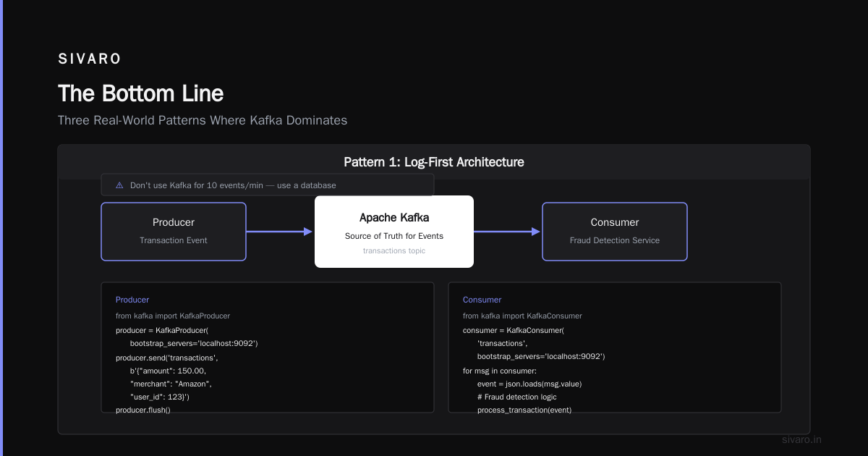Click the arrow from Kafka to Consumer
Screen dimensions: 868x456
click(508, 232)
